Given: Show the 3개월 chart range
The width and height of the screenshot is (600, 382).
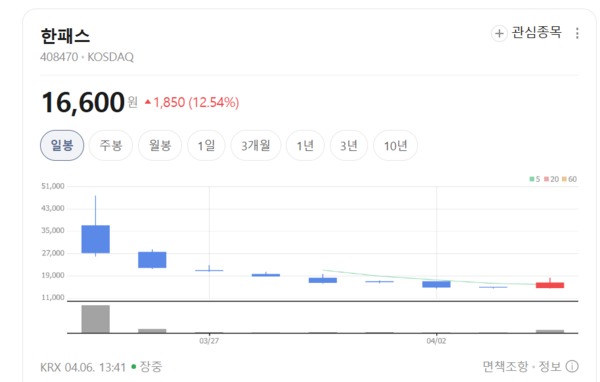Looking at the screenshot, I should click(x=256, y=145).
